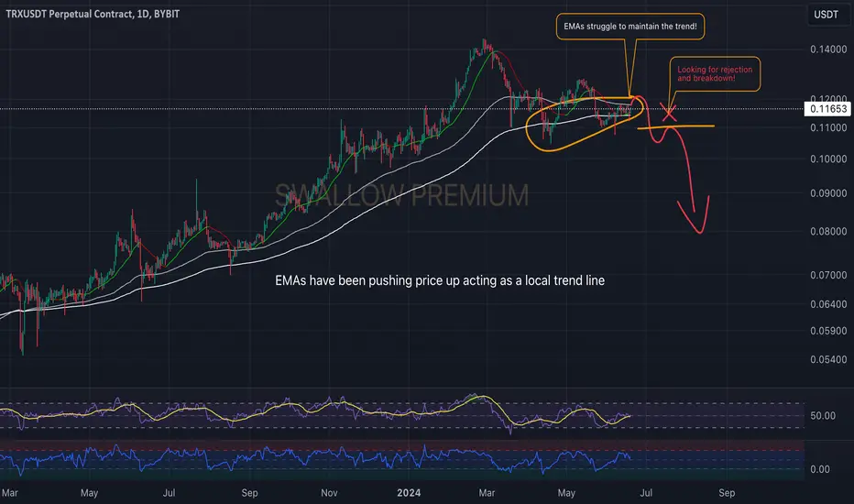The width and height of the screenshot is (854, 504).
Task: Click the 0.09000 price axis label
Action: pyautogui.click(x=828, y=192)
